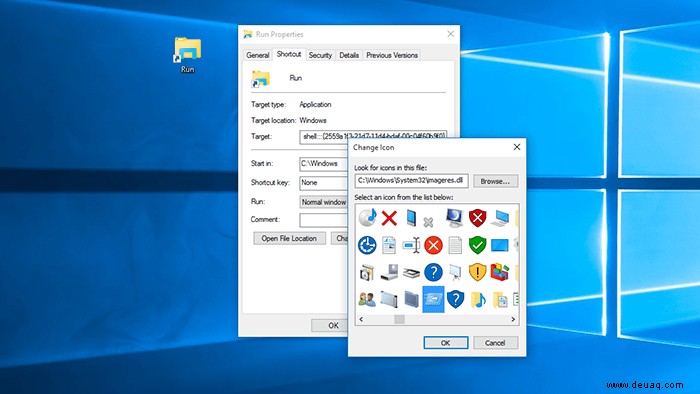The width and height of the screenshot is (700, 394).
Task: Select the music folder note icon
Action: point(478,299)
